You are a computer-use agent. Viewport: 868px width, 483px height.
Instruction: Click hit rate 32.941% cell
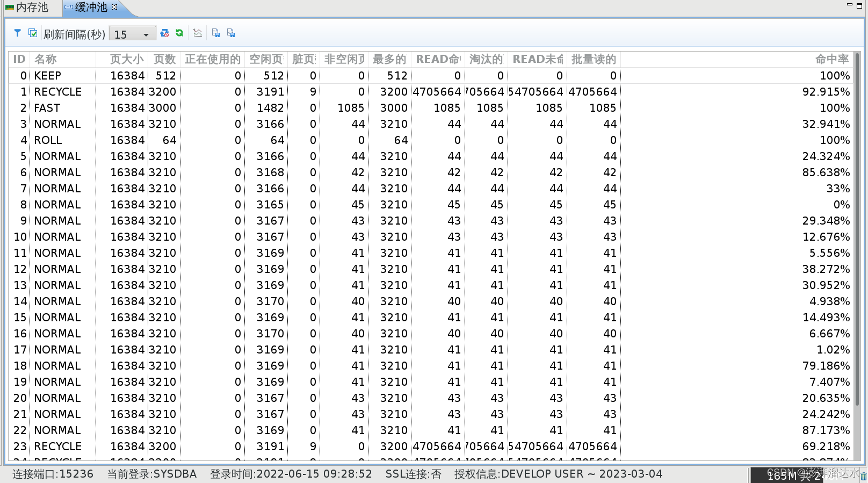826,124
